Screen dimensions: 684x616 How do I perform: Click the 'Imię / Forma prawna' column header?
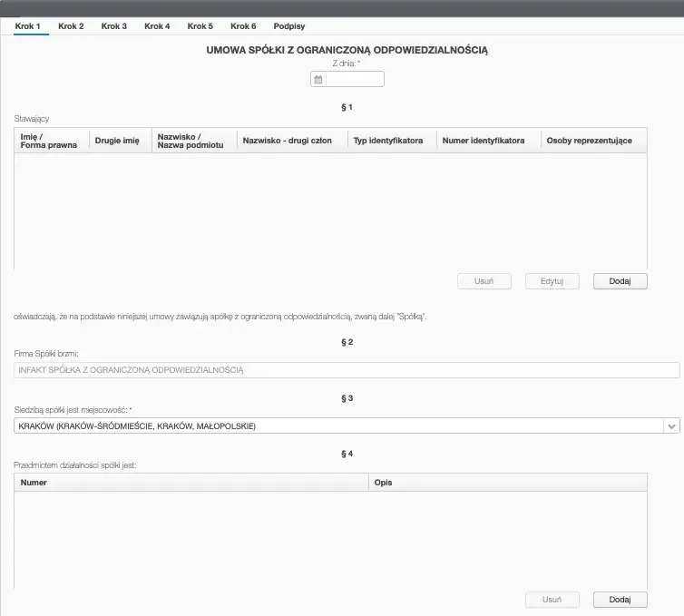tap(51, 141)
